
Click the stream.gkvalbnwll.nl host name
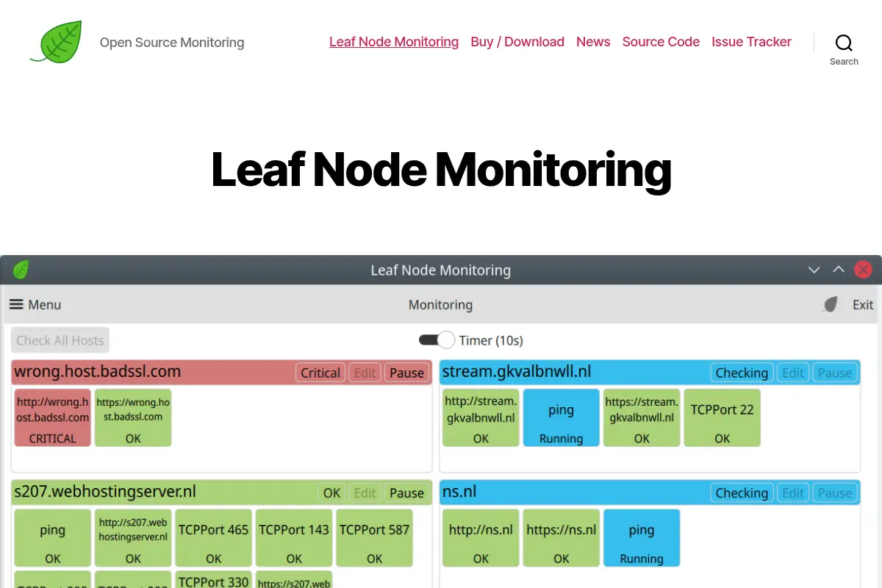point(516,371)
